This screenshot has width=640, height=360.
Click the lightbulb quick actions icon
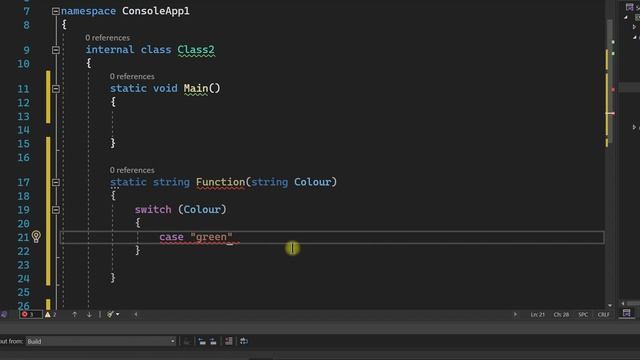point(36,236)
